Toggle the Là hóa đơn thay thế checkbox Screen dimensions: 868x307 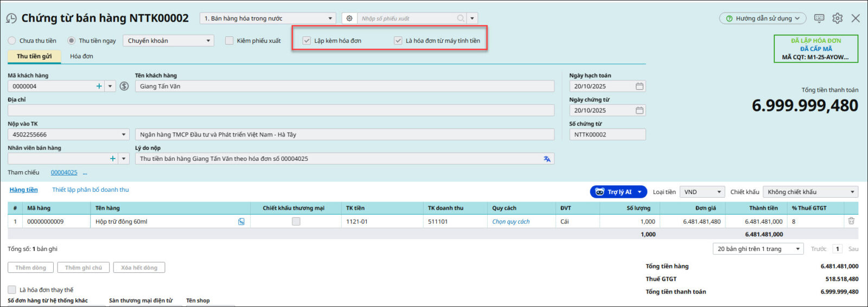[12, 290]
